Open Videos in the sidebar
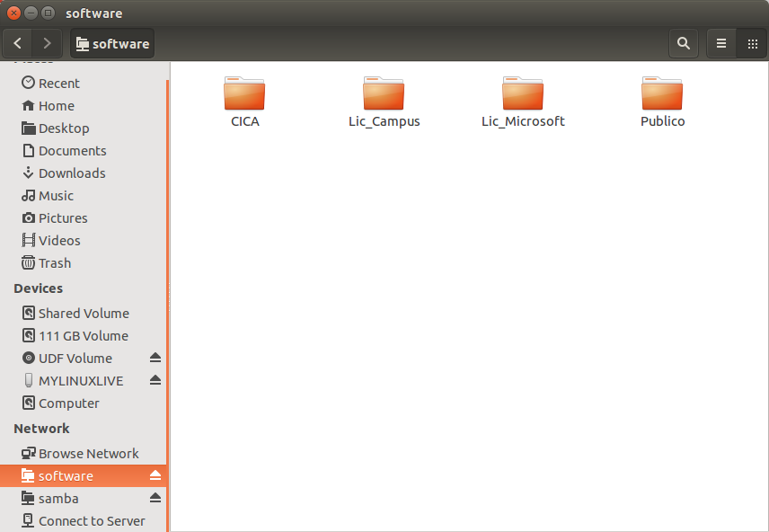 pyautogui.click(x=84, y=241)
